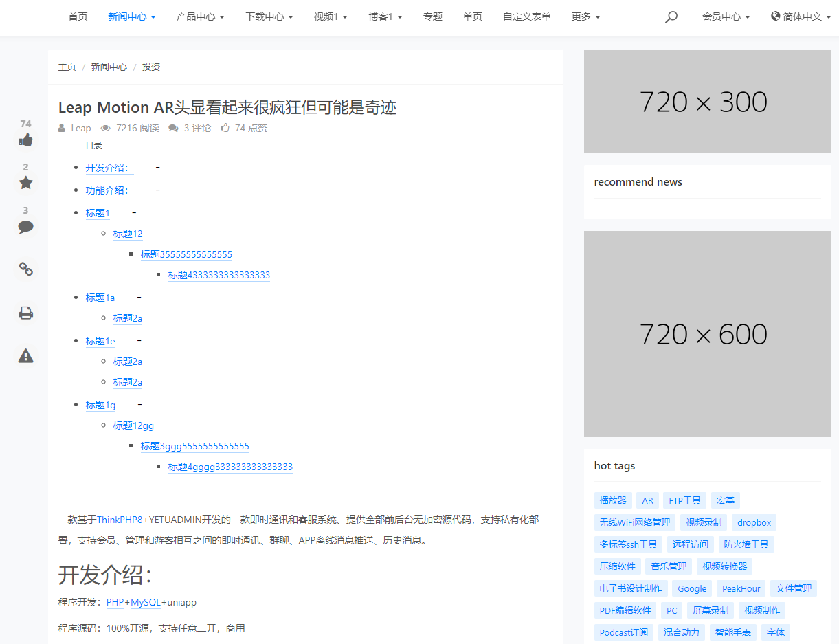Expand the 产品中心 dropdown menu
The height and width of the screenshot is (644, 839).
pyautogui.click(x=201, y=16)
